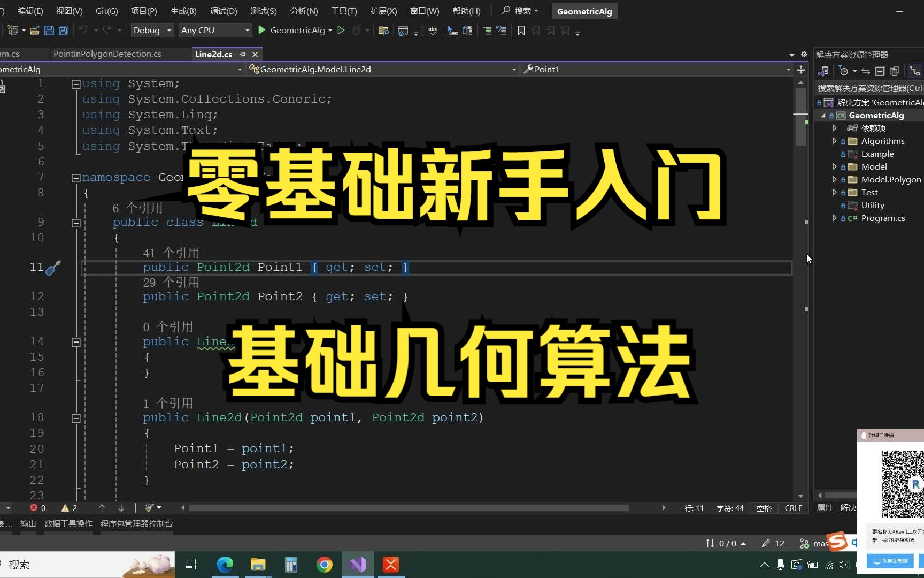Click the open file folder icon
924x578 pixels.
pos(35,31)
